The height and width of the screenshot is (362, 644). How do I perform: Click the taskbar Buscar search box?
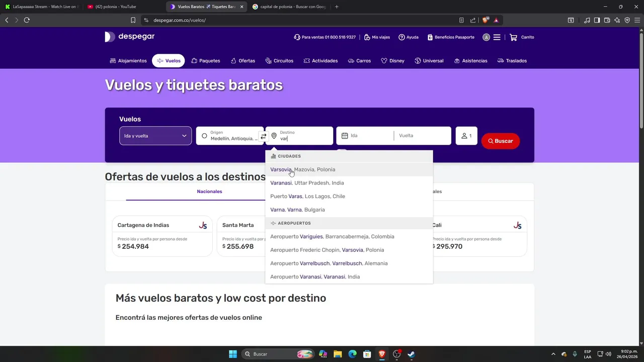coord(278,354)
